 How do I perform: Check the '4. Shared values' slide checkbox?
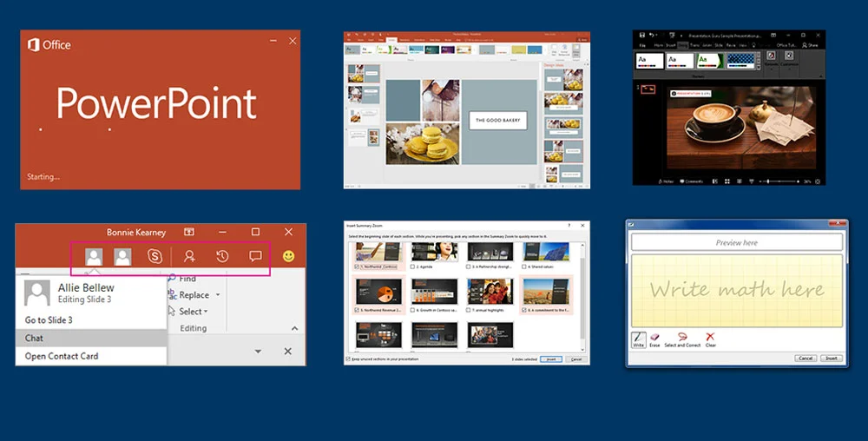point(523,267)
